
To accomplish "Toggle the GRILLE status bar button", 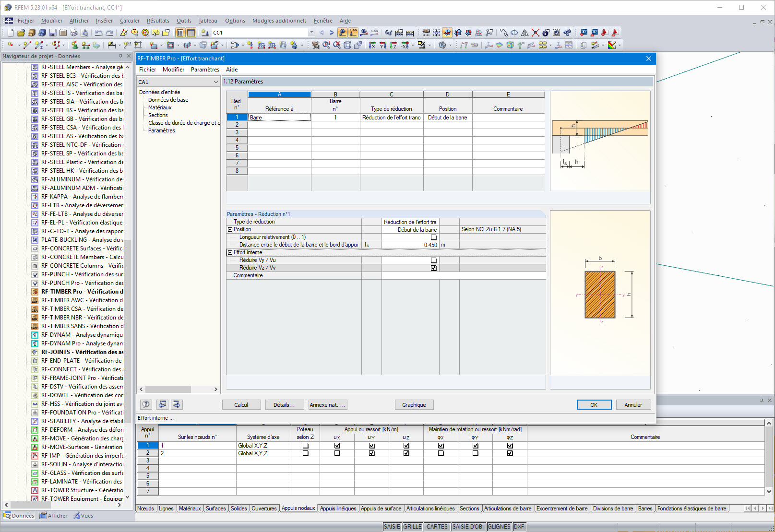I will (413, 527).
